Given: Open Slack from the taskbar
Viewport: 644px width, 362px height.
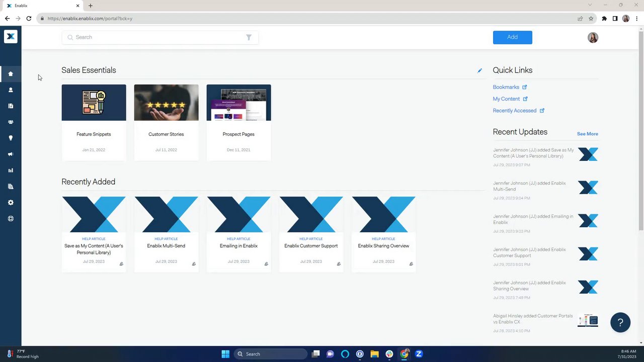Looking at the screenshot, I should point(389,354).
